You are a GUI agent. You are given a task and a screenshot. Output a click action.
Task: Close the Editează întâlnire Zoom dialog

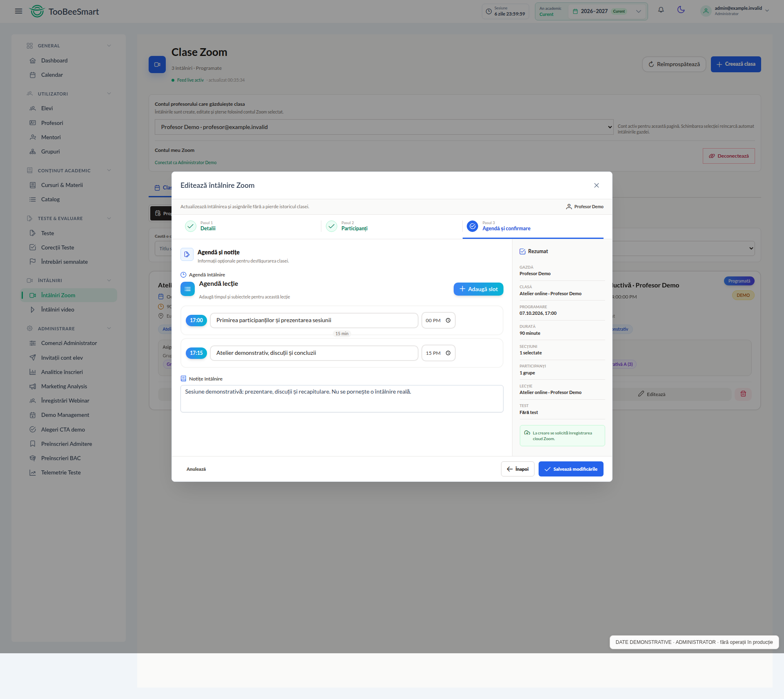596,185
